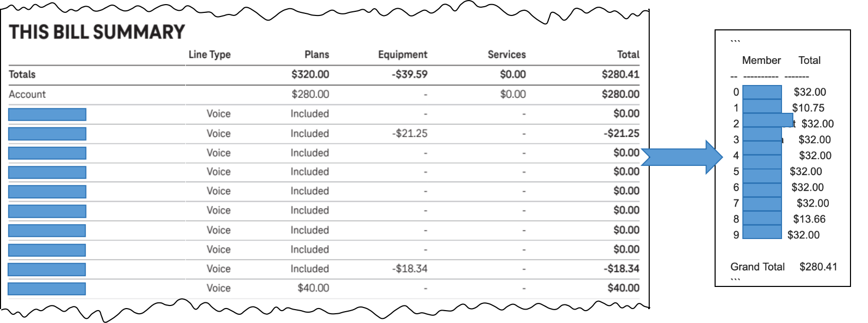Click the totals equipment value -$39.59

point(410,74)
